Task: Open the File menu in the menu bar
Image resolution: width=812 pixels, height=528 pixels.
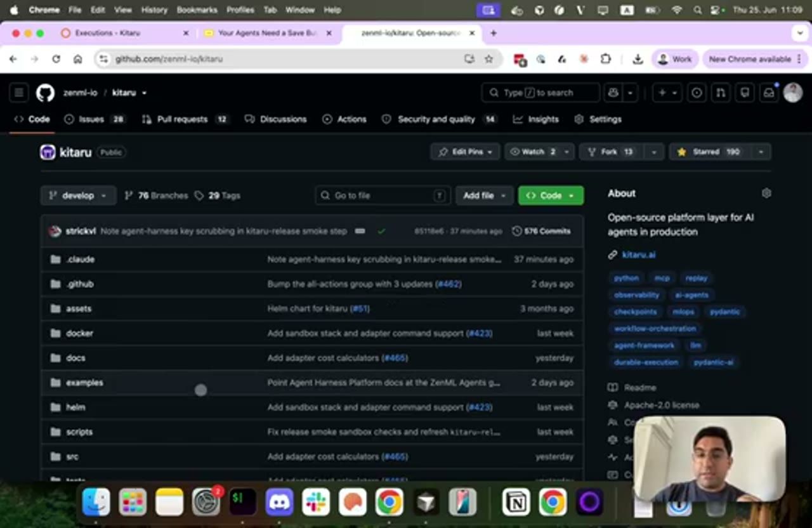Action: click(x=75, y=10)
